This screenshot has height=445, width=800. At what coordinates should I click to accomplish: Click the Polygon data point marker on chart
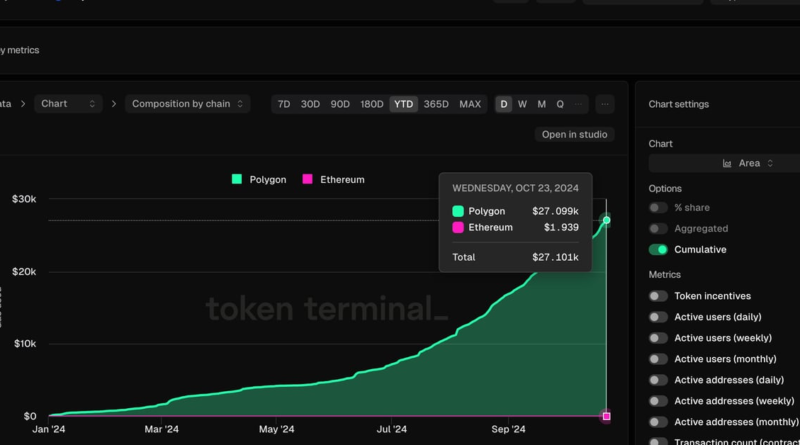point(606,220)
